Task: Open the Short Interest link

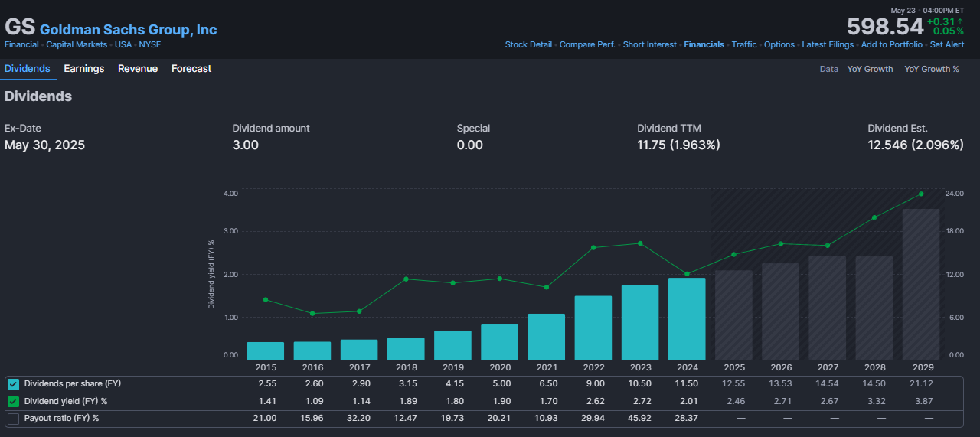Action: click(x=650, y=44)
